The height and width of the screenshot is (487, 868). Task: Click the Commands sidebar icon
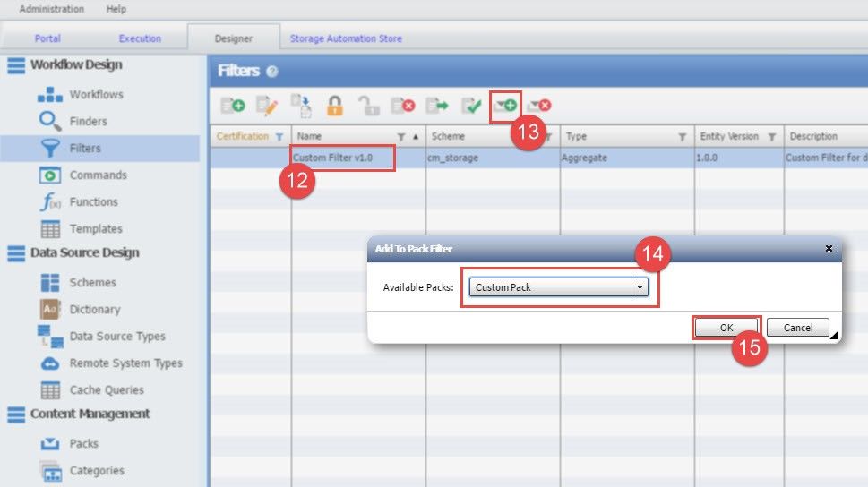click(50, 175)
